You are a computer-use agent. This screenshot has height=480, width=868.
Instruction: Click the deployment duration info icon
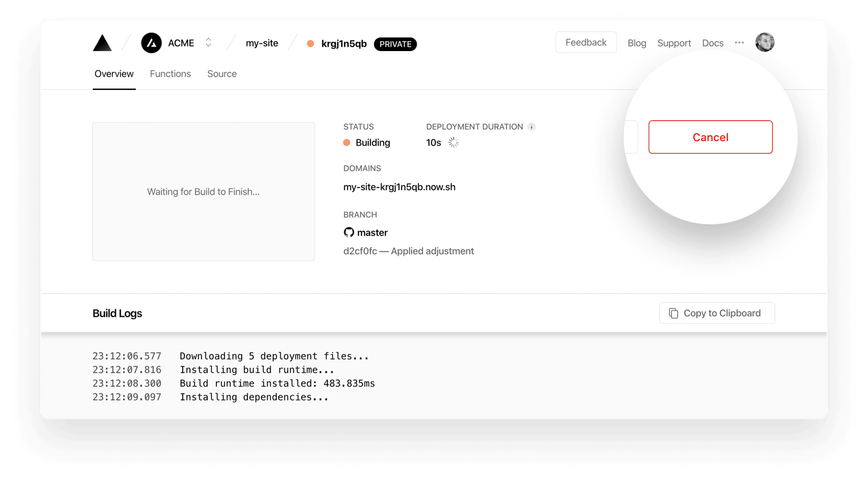532,127
